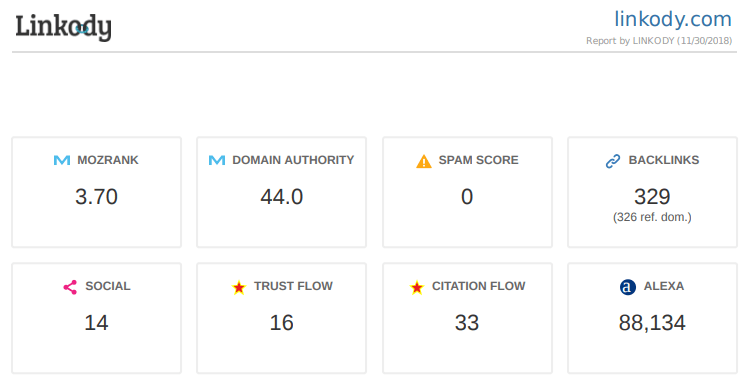The width and height of the screenshot is (755, 385).
Task: Open the linkody.com link in header
Action: (673, 19)
